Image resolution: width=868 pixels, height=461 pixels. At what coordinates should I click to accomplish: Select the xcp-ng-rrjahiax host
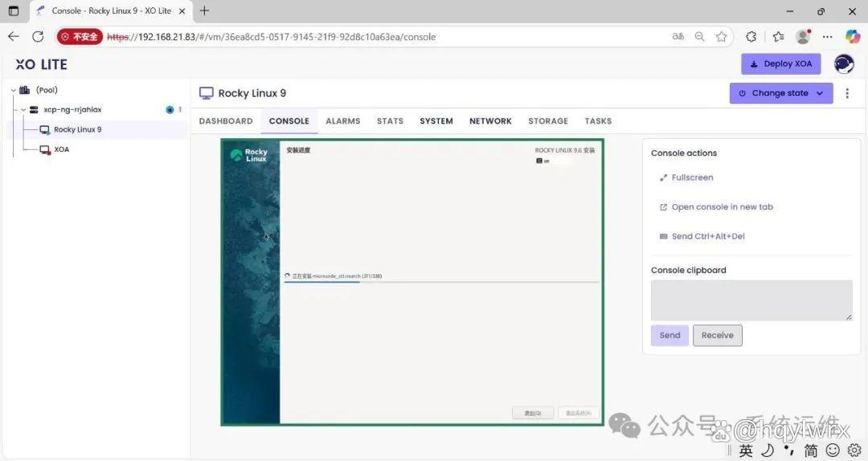(x=72, y=109)
